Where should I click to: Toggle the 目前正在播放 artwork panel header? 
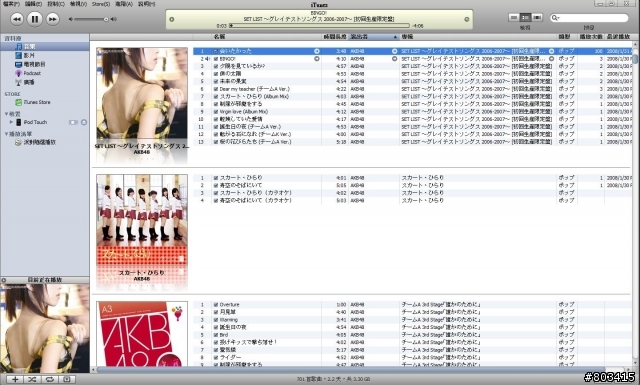45,280
